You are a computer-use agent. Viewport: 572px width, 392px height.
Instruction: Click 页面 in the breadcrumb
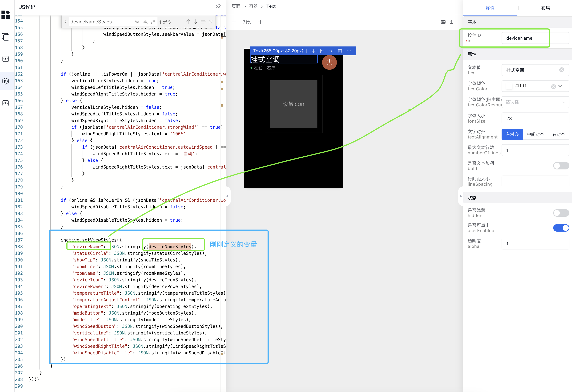236,6
